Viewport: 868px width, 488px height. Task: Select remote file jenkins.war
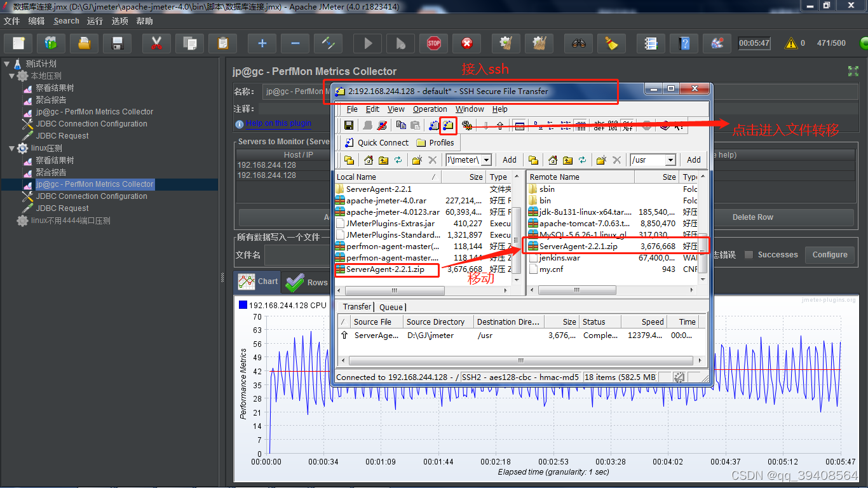click(560, 257)
